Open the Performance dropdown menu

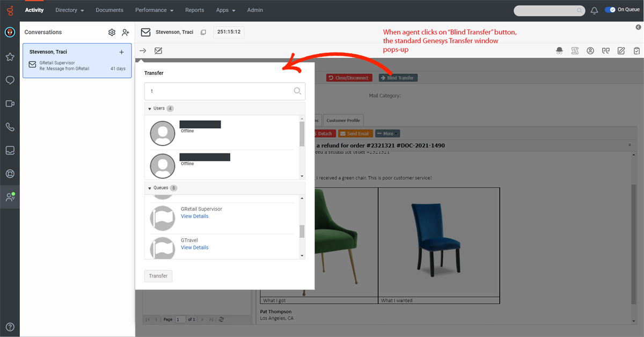pos(155,10)
